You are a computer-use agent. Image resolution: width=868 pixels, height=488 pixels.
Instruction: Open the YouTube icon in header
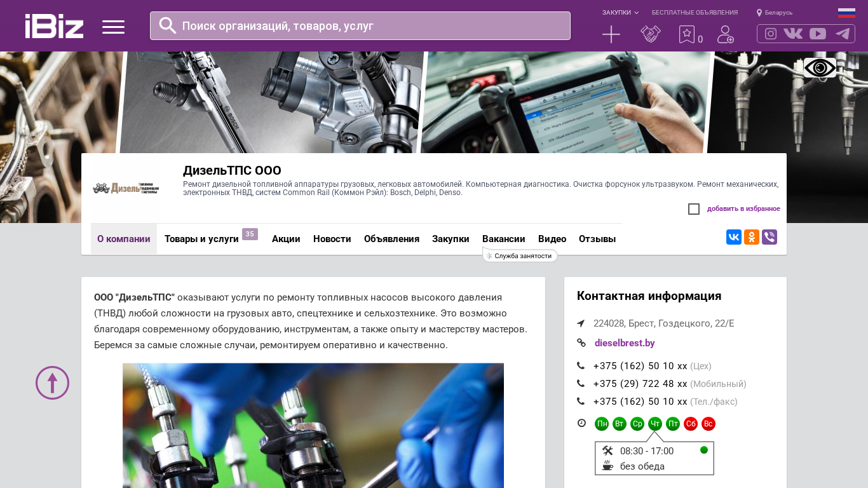pos(818,34)
